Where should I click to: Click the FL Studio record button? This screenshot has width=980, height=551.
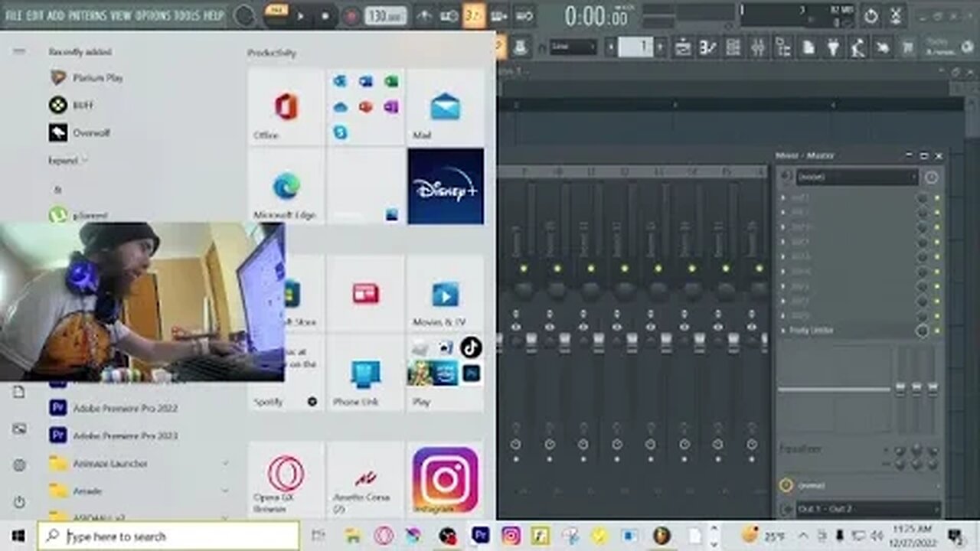pyautogui.click(x=351, y=15)
